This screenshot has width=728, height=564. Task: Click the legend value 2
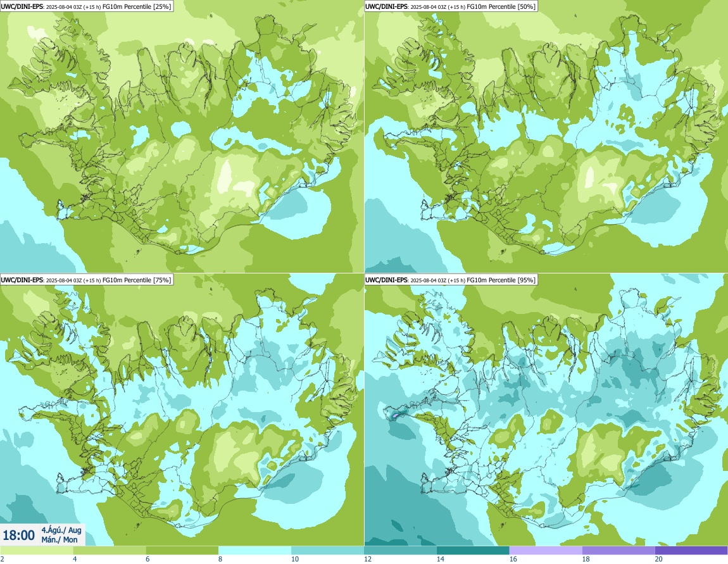pyautogui.click(x=3, y=560)
